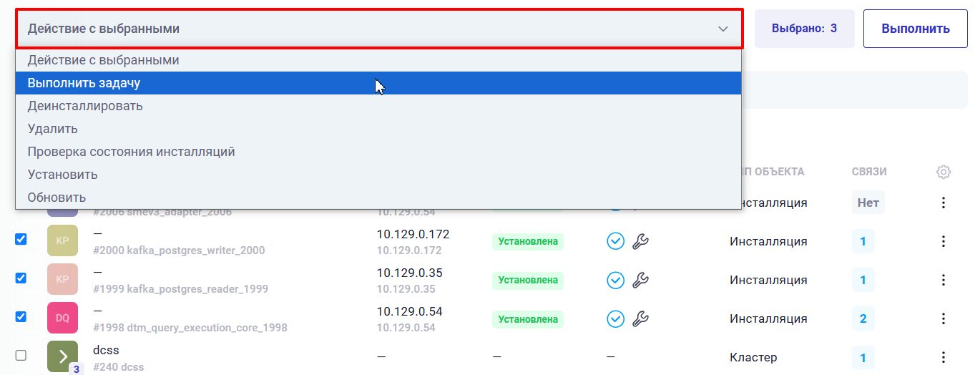Click the 'Выбрано: 3' selection counter
980x375 pixels.
804,29
